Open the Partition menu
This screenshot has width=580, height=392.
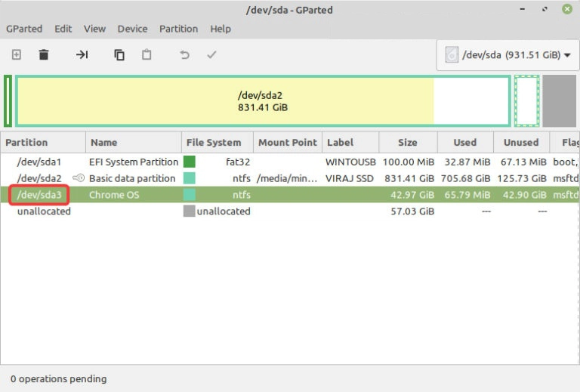click(177, 29)
